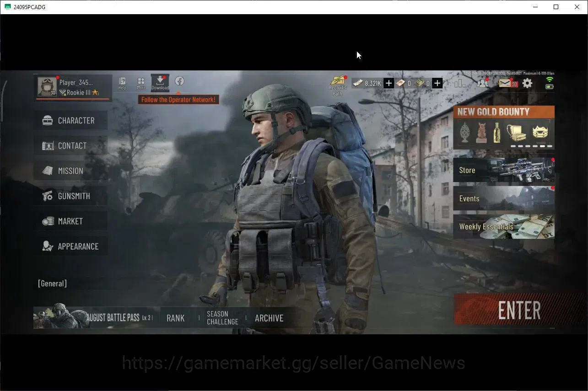The image size is (588, 391).
Task: Click the Rookie III rank label
Action: (x=79, y=92)
